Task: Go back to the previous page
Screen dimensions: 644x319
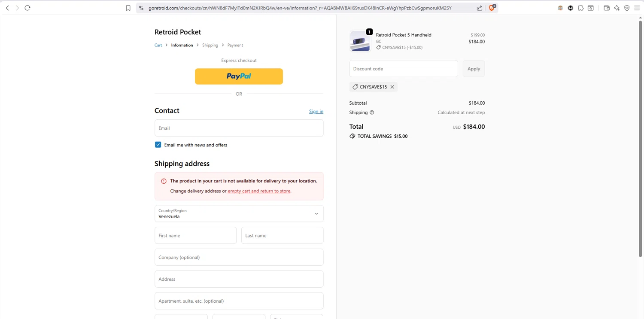Action: (x=7, y=8)
